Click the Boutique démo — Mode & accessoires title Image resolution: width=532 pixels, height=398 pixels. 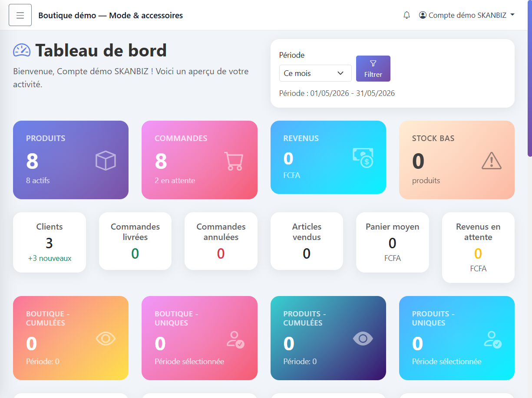[111, 15]
